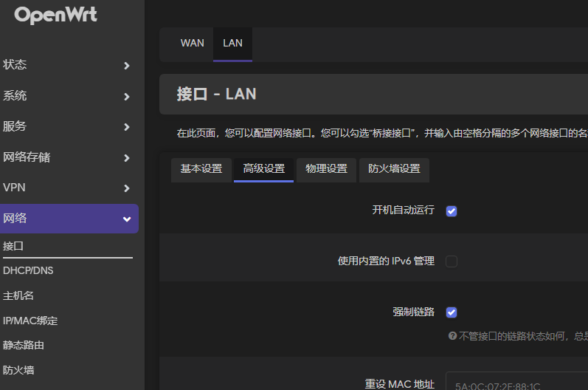Go to 静态路由 submenu link
The height and width of the screenshot is (390, 588).
(24, 346)
